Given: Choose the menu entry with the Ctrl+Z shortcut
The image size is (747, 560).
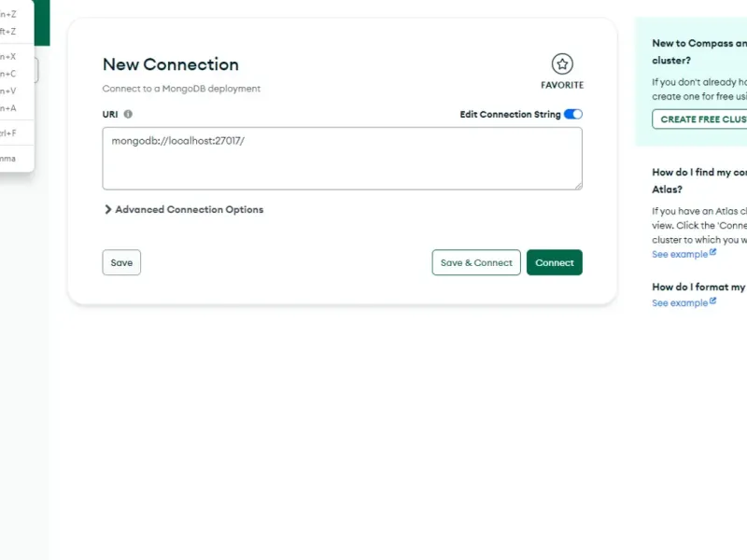Looking at the screenshot, I should (x=11, y=14).
